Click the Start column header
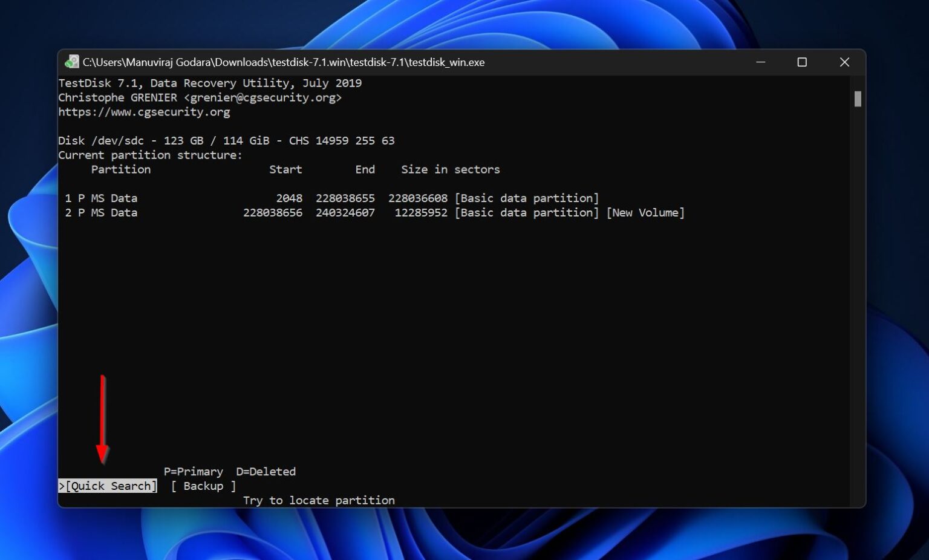Screen dimensions: 929x560 pyautogui.click(x=285, y=169)
